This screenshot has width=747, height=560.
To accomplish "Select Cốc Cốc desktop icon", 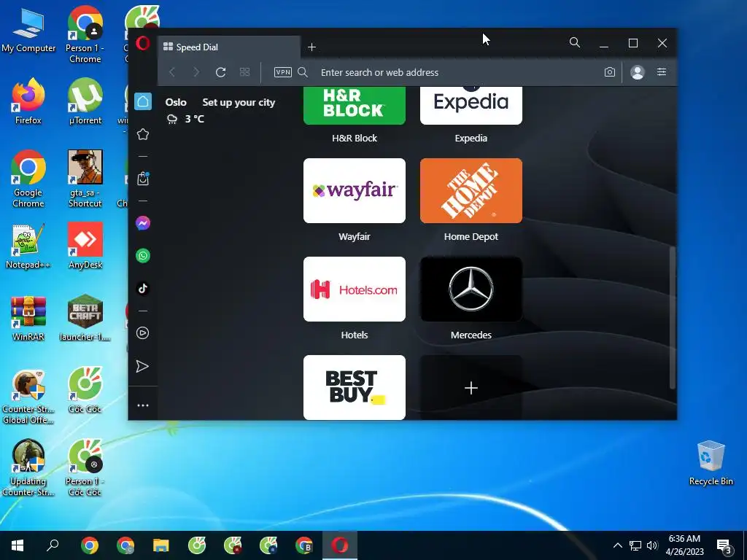I will pos(85,389).
